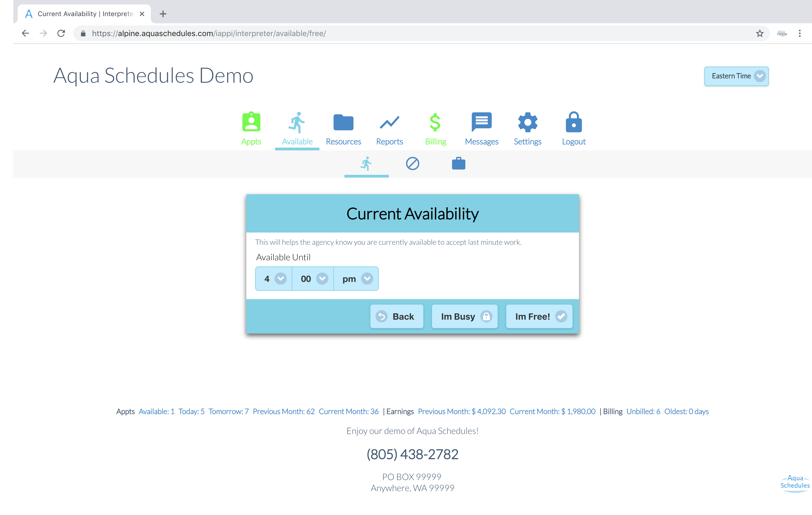Click the Current Month: 36 appts link
812x515 pixels.
(349, 412)
